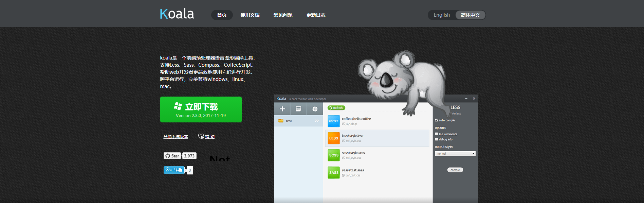Toggle the auto compile checkbox
Image resolution: width=644 pixels, height=203 pixels.
(x=437, y=120)
